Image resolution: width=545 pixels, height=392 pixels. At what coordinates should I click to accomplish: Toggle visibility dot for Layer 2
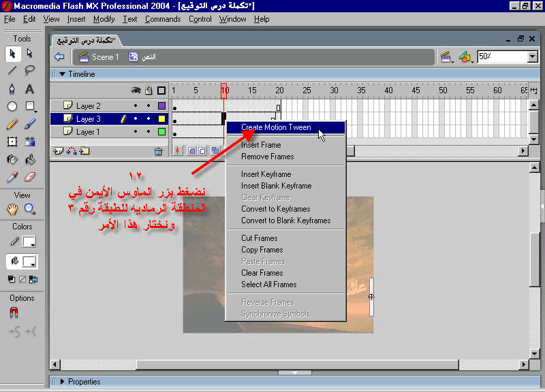136,105
